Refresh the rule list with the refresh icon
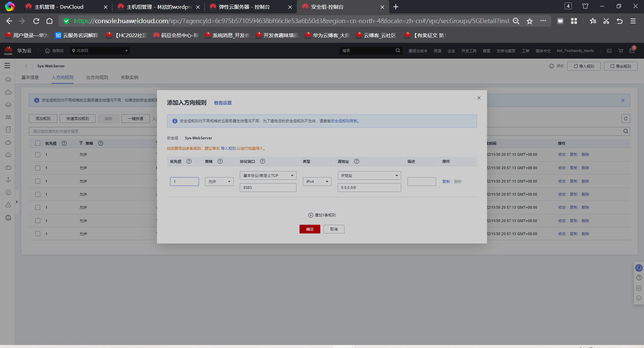 [x=626, y=119]
